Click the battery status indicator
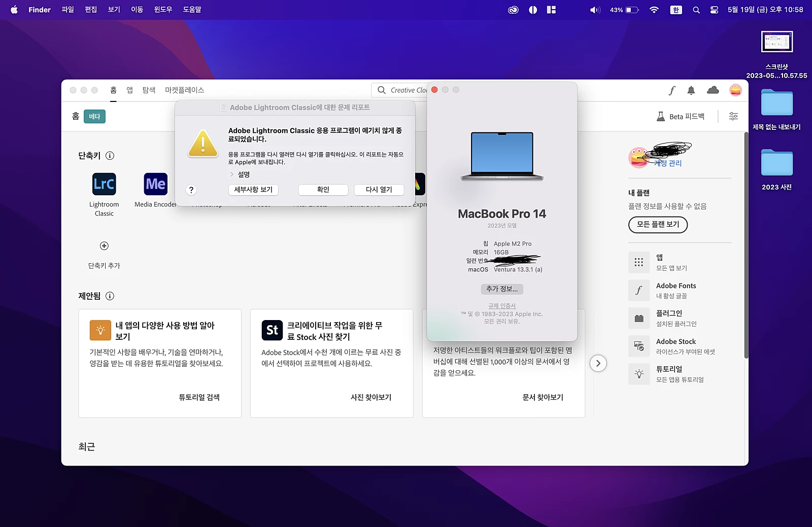 624,10
